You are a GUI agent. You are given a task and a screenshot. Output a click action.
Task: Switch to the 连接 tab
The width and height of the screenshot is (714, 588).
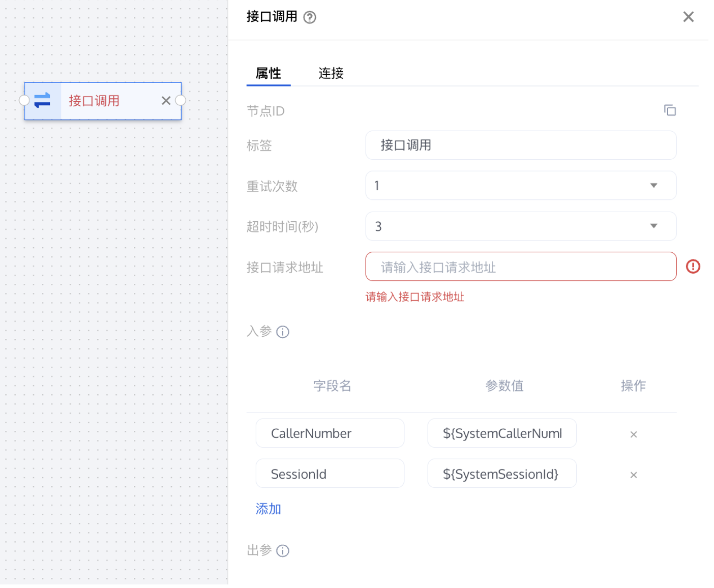pyautogui.click(x=331, y=73)
